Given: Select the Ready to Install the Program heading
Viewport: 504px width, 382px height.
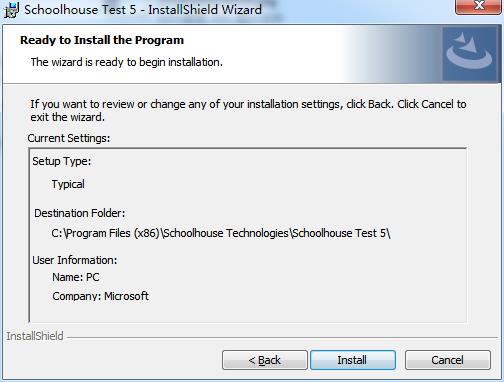Looking at the screenshot, I should pos(102,40).
